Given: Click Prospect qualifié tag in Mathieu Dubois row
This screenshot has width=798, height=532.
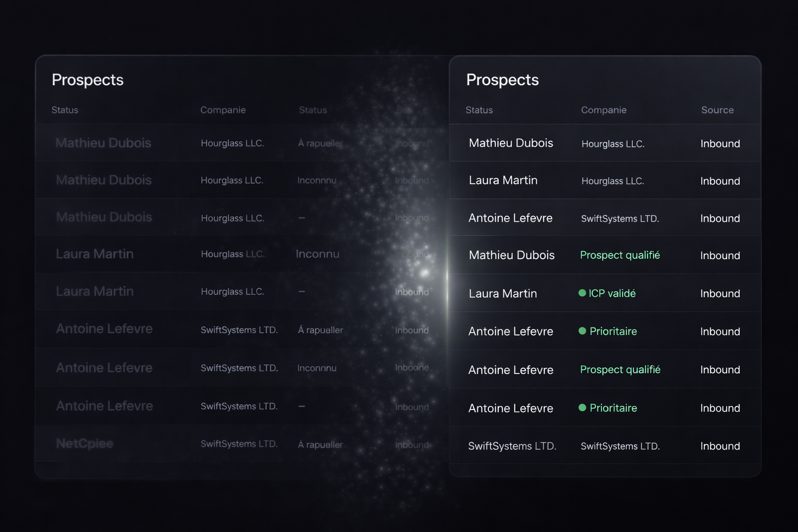Looking at the screenshot, I should click(x=620, y=255).
